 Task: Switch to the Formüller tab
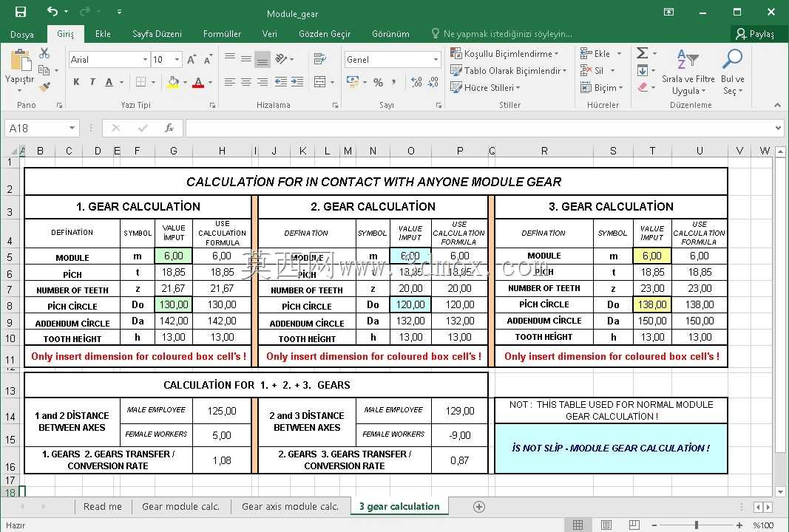222,34
